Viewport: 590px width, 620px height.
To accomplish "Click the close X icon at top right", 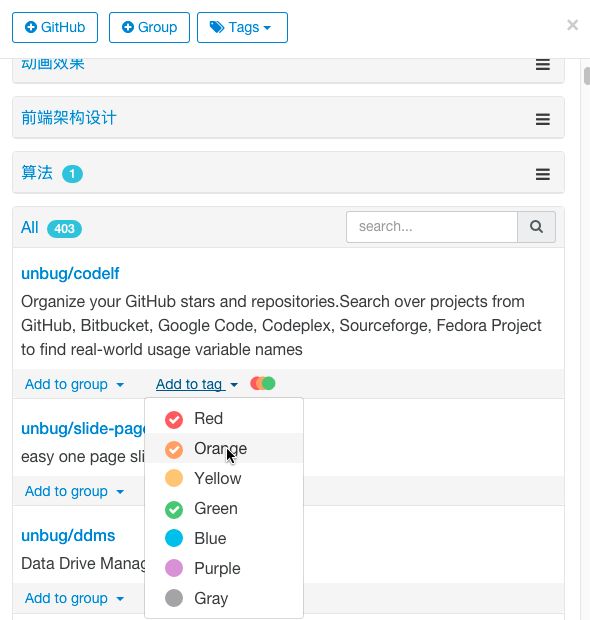I will (x=572, y=25).
